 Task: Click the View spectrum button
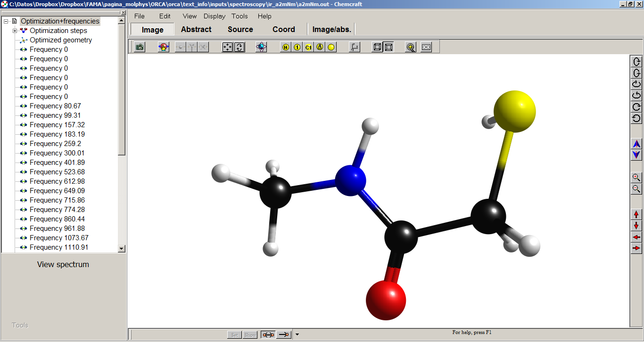click(x=63, y=264)
